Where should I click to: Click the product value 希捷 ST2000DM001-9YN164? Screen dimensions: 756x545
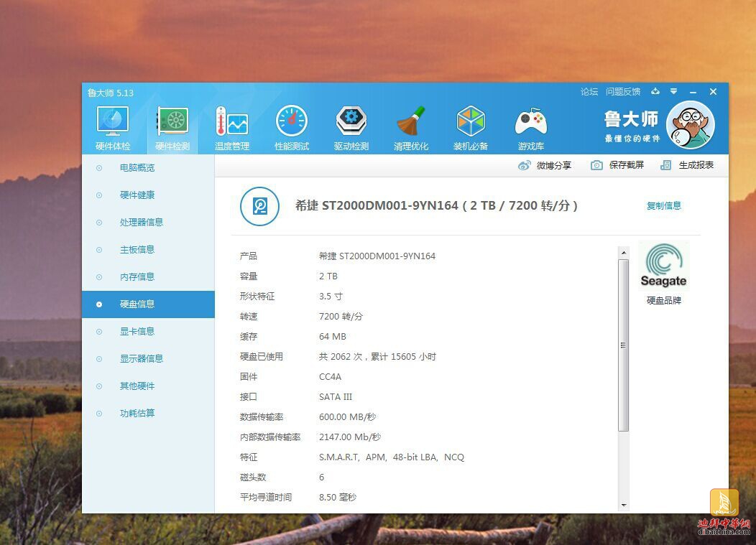pos(377,256)
